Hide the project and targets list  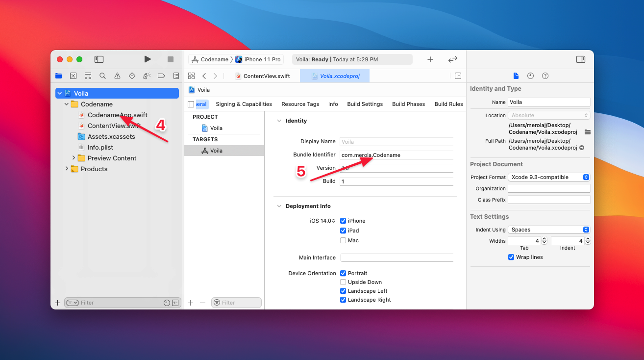[191, 104]
